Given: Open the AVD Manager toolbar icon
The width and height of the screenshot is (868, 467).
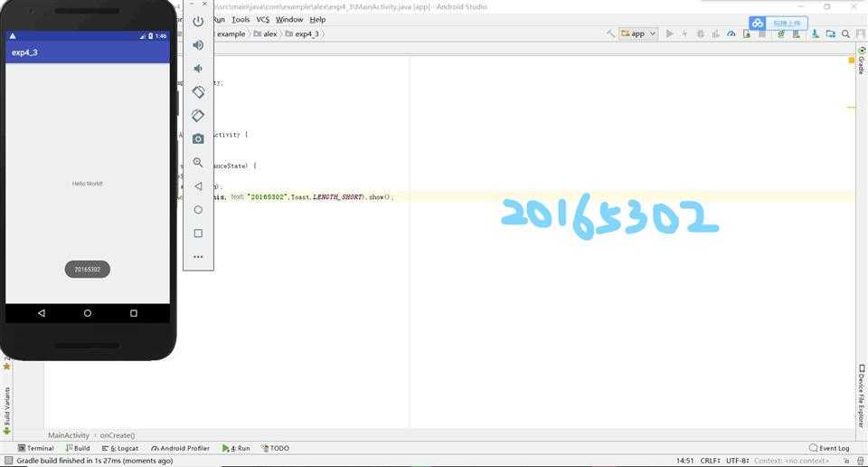Looking at the screenshot, I should (796, 33).
